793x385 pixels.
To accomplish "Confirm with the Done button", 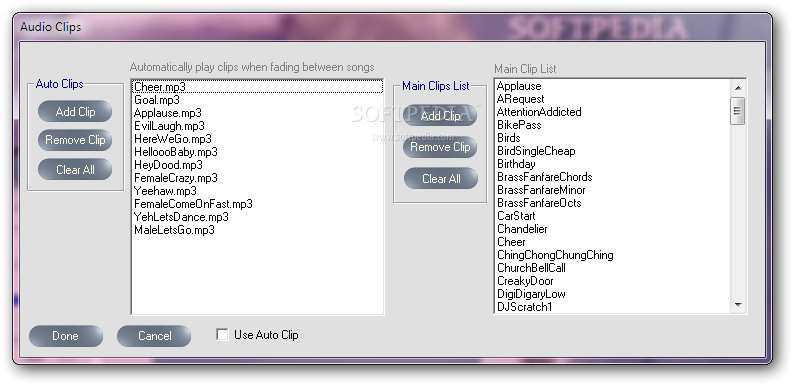I will point(66,336).
